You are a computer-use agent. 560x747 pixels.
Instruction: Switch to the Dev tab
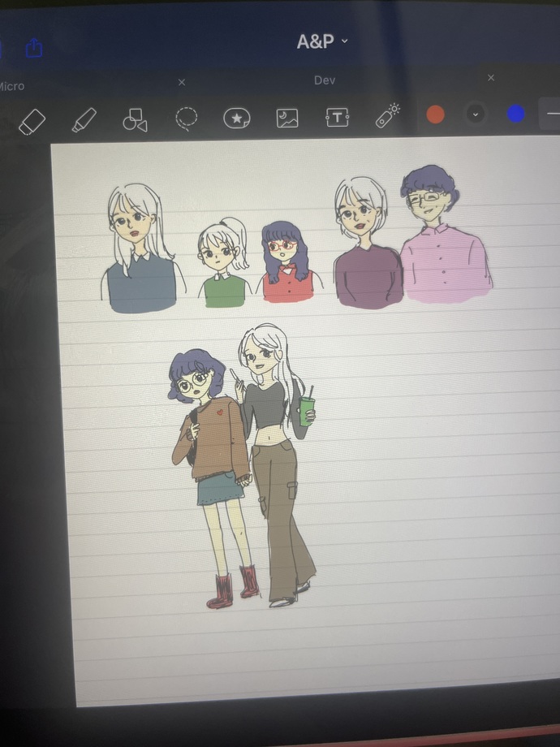(x=325, y=80)
